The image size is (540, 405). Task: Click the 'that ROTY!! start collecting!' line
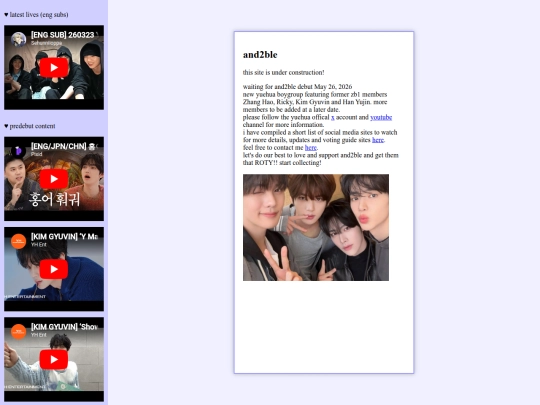[x=282, y=163]
